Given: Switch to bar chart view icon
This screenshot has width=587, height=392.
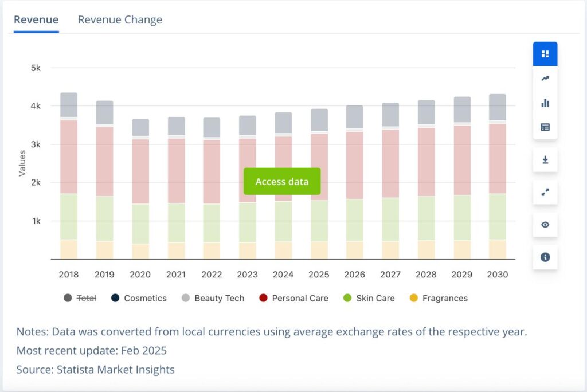Looking at the screenshot, I should coord(545,103).
